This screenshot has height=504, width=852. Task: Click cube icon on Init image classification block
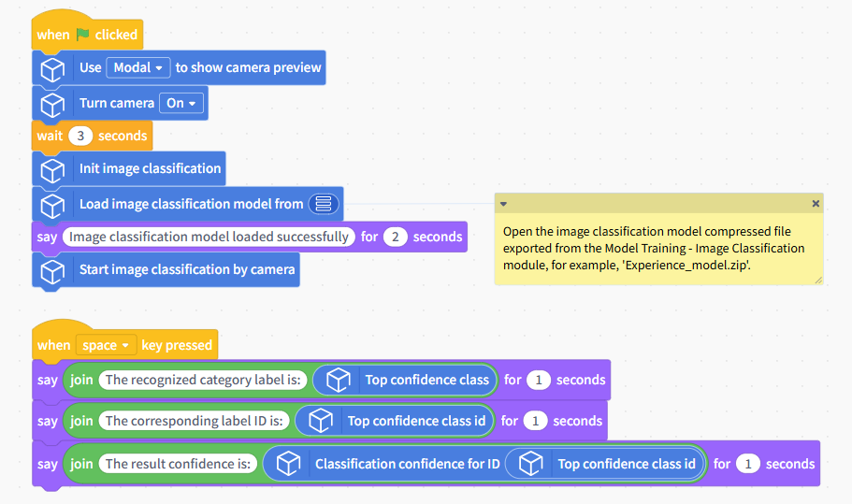[x=52, y=170]
